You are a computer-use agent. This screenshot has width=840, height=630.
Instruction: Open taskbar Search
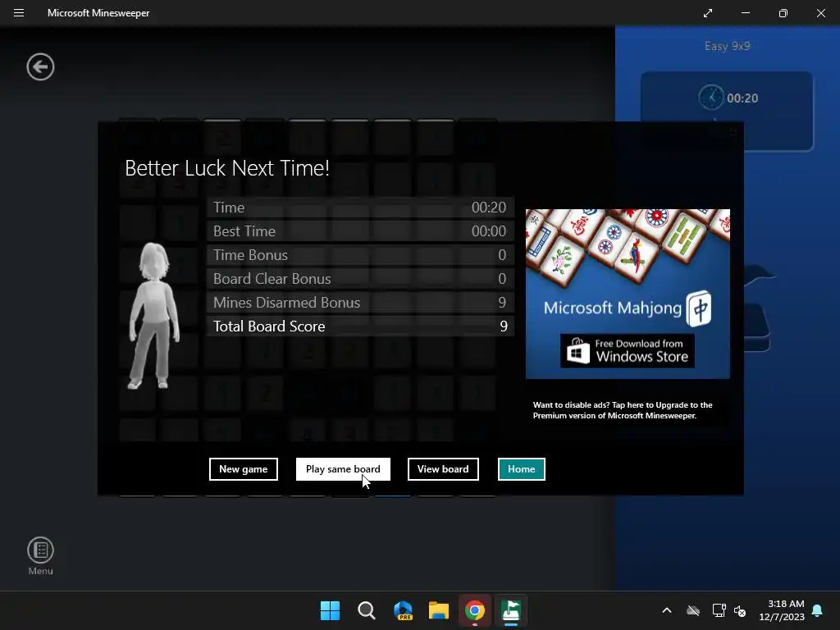367,610
